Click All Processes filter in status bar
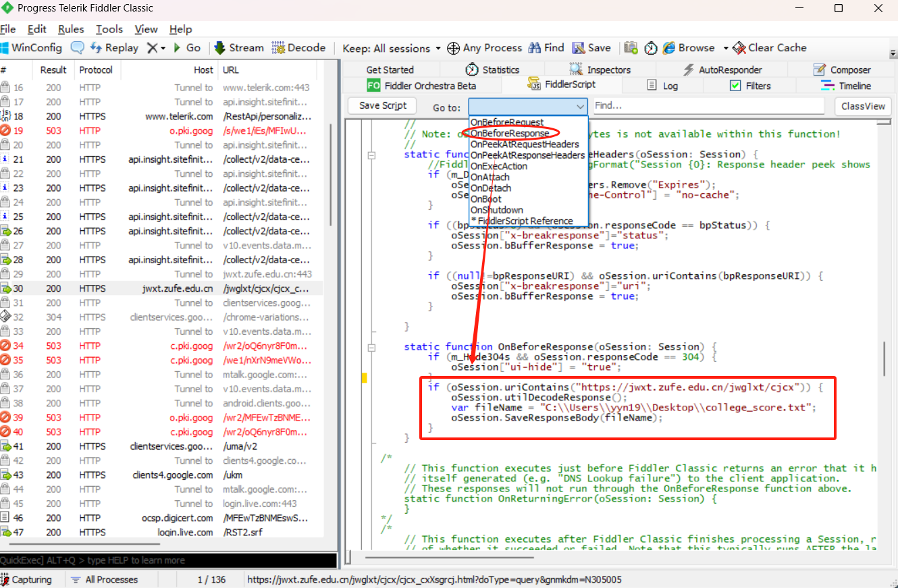Viewport: 898px width, 588px height. point(105,579)
